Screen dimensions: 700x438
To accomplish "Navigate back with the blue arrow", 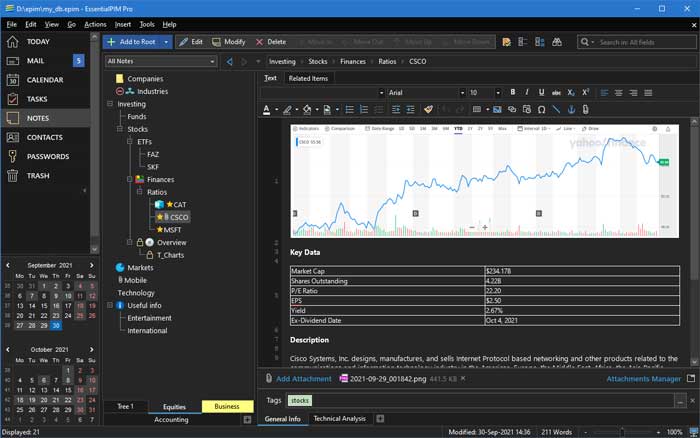I will coord(229,62).
